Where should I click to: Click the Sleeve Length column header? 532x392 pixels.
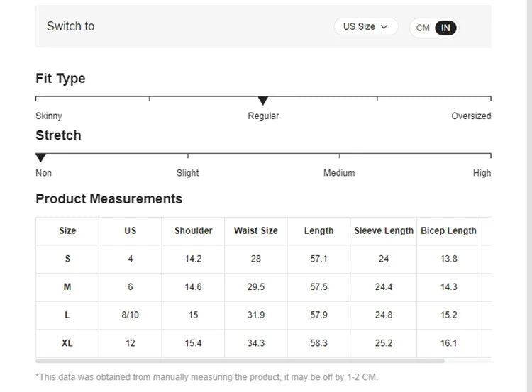384,230
